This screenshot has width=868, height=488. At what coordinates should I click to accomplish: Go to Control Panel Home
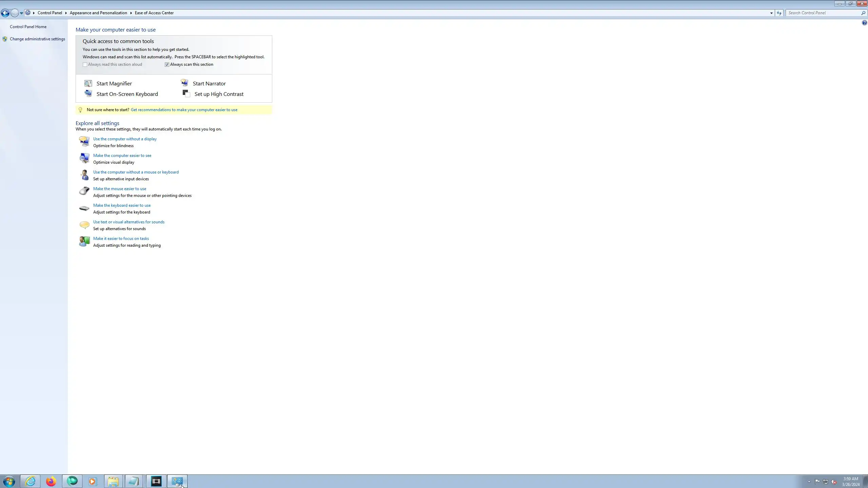point(28,27)
